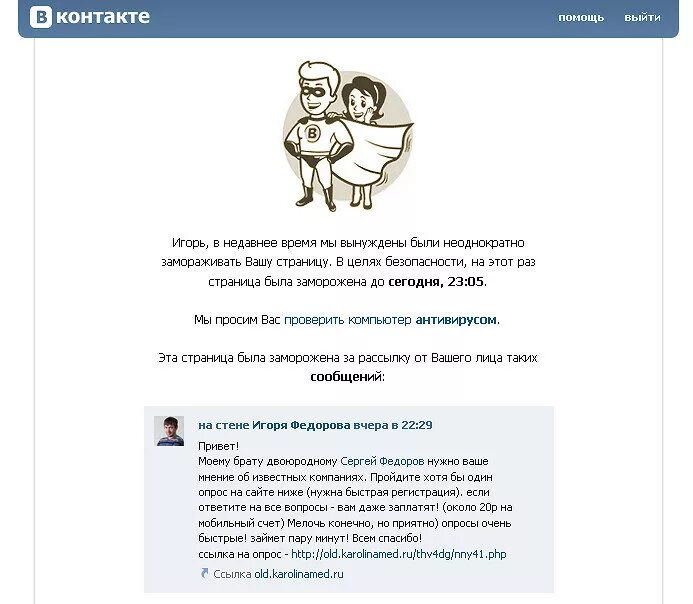Open the Игоря Федорова profile link
The height and width of the screenshot is (604, 693).
click(x=301, y=425)
